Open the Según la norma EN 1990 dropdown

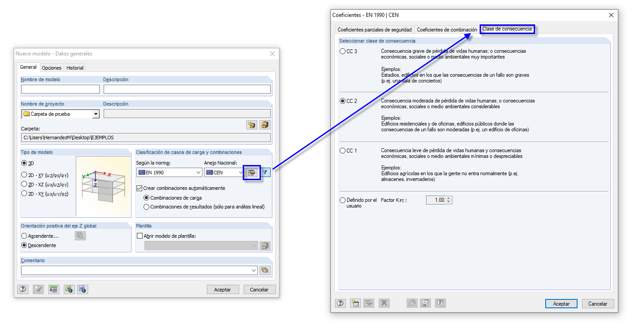pyautogui.click(x=198, y=173)
